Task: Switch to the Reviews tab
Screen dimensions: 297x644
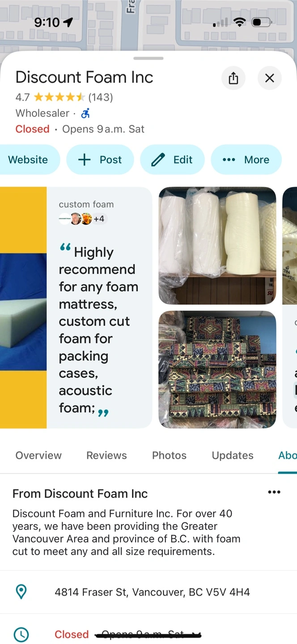Action: (106, 455)
